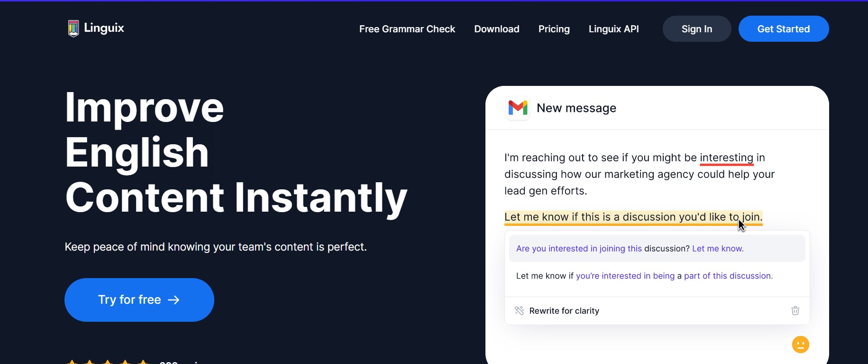Go to the Download page
The height and width of the screenshot is (364, 868).
496,29
